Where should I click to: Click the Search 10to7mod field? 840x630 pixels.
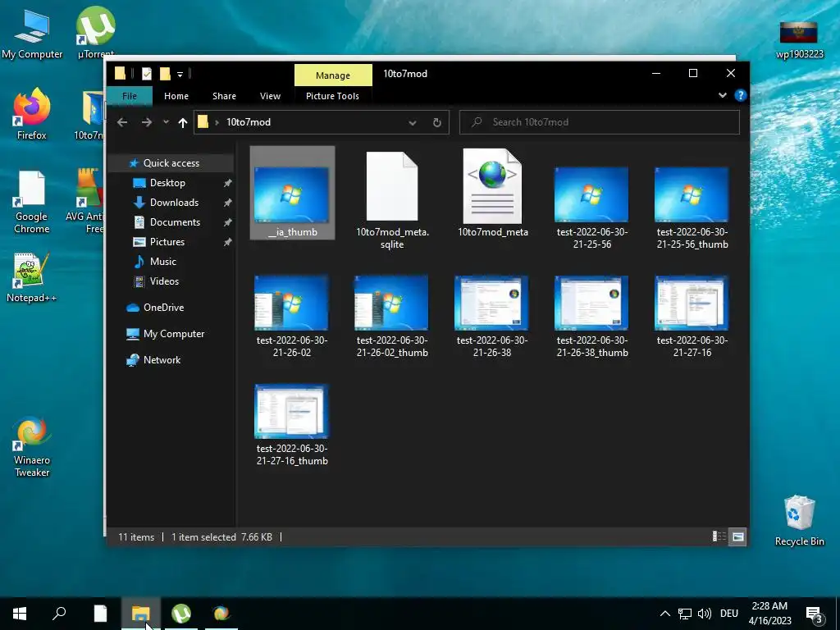point(600,122)
